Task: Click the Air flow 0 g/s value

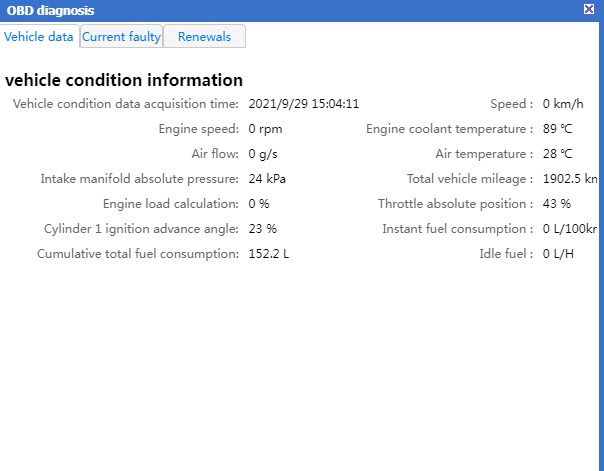Action: point(263,154)
